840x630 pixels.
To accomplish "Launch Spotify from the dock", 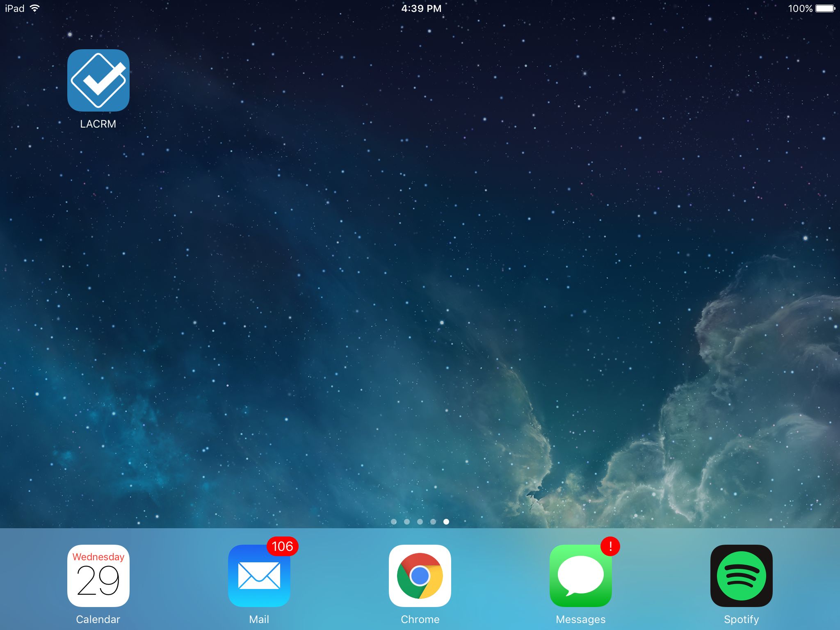I will pyautogui.click(x=741, y=575).
